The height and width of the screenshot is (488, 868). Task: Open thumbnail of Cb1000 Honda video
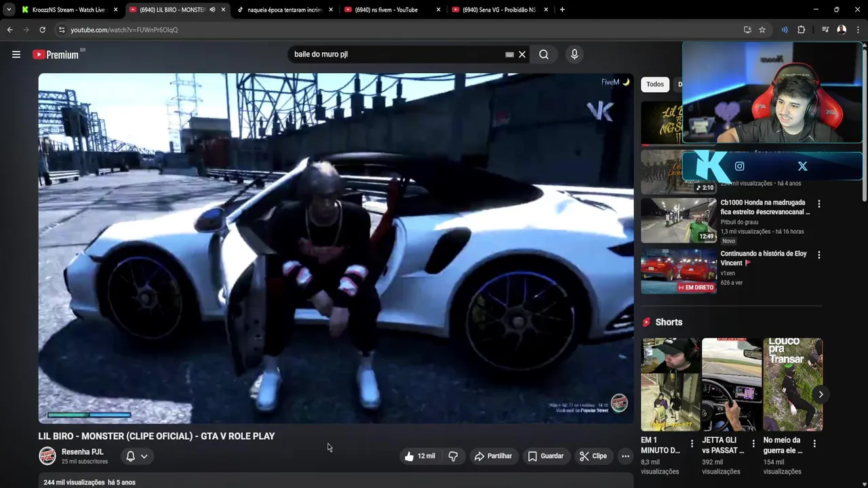point(679,220)
